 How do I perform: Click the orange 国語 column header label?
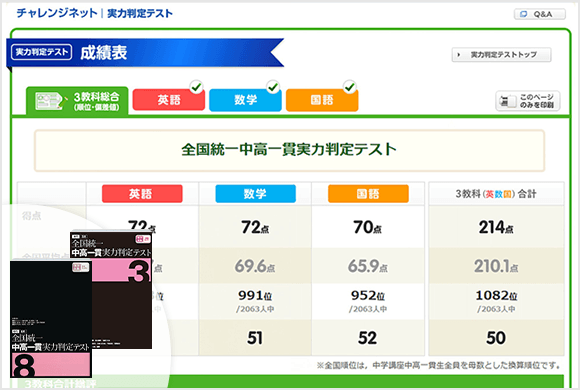(x=368, y=194)
